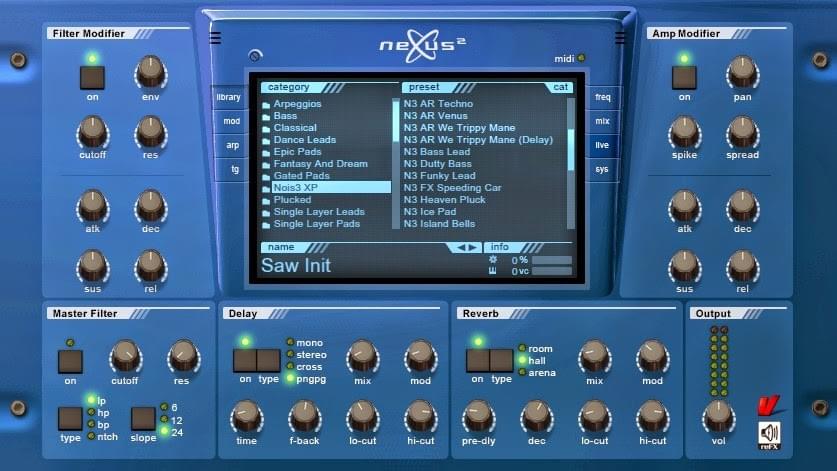
Task: Select room reverb type LED
Action: pos(523,348)
